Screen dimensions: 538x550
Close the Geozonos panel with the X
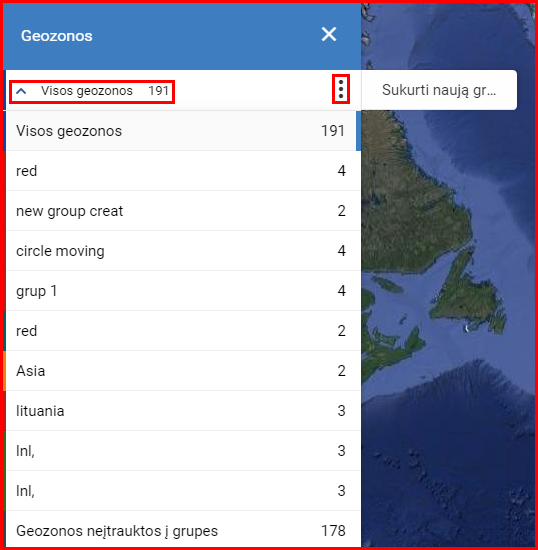[x=329, y=34]
